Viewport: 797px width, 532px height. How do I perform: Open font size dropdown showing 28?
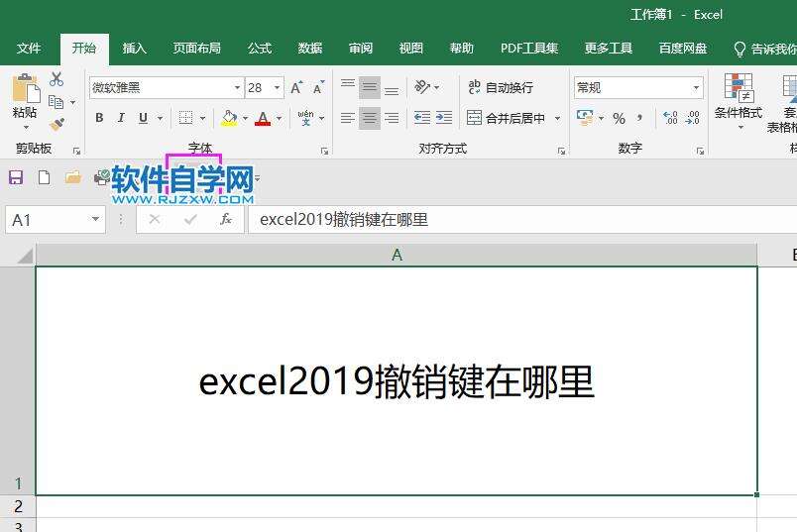[x=277, y=88]
